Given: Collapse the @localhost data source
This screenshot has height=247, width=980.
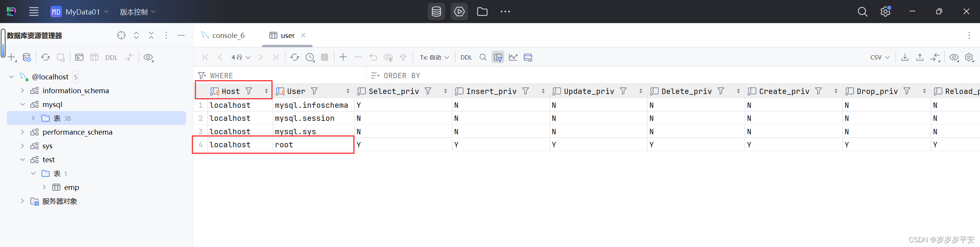Looking at the screenshot, I should point(11,77).
